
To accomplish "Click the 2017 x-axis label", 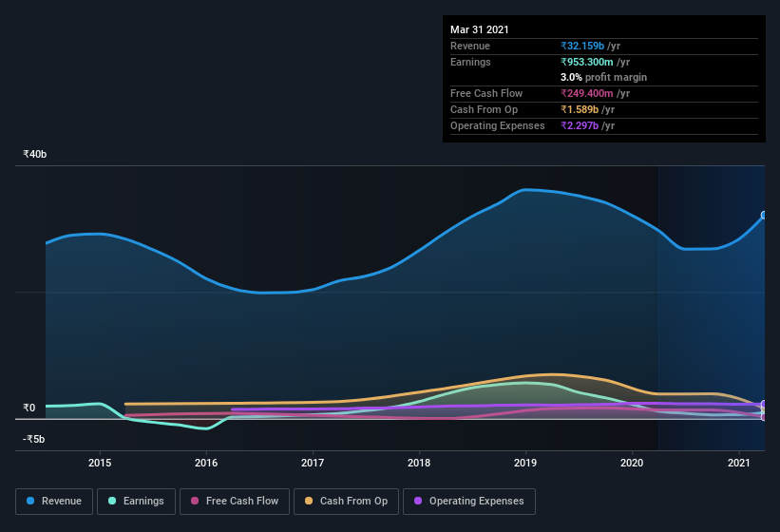I will [313, 463].
